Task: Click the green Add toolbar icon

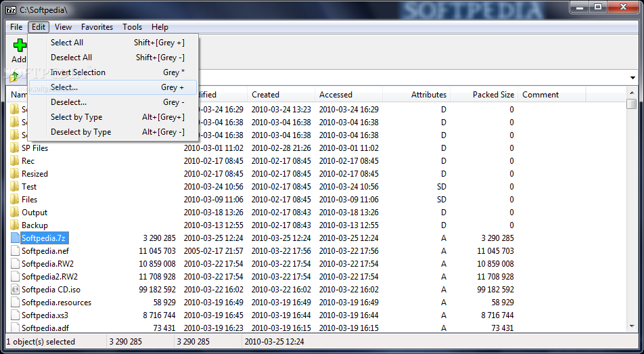Action: [x=20, y=45]
